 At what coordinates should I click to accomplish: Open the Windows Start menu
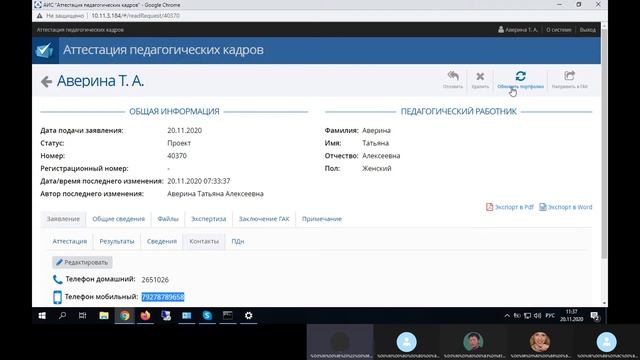coord(42,316)
